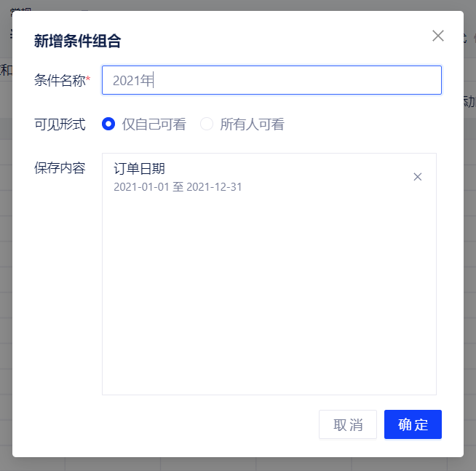Click the 新增条件组合 dialog title
The image size is (476, 471).
pyautogui.click(x=77, y=41)
